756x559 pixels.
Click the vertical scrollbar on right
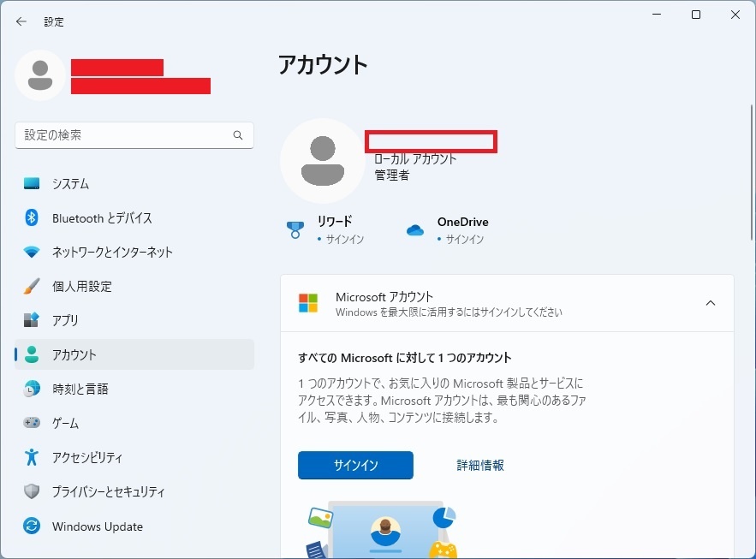point(752,172)
